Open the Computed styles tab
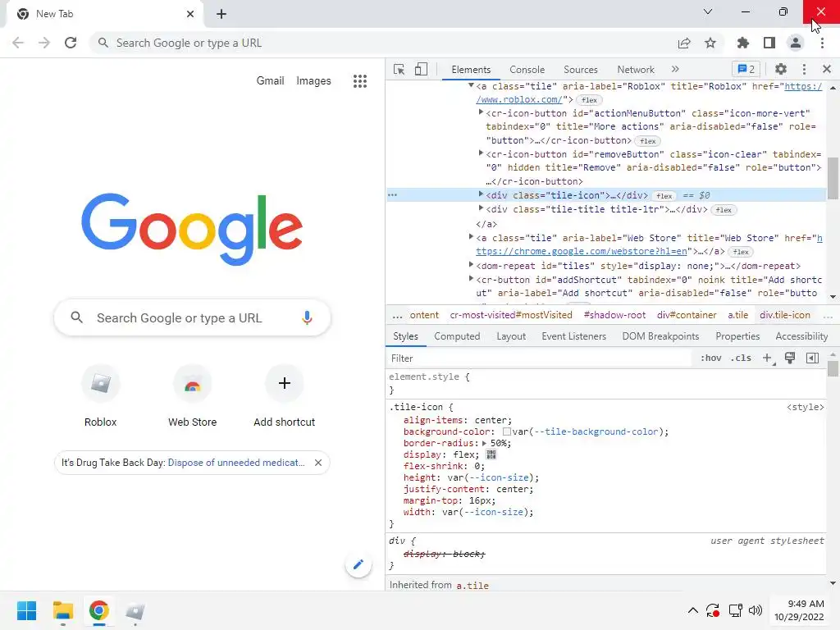 pos(456,336)
